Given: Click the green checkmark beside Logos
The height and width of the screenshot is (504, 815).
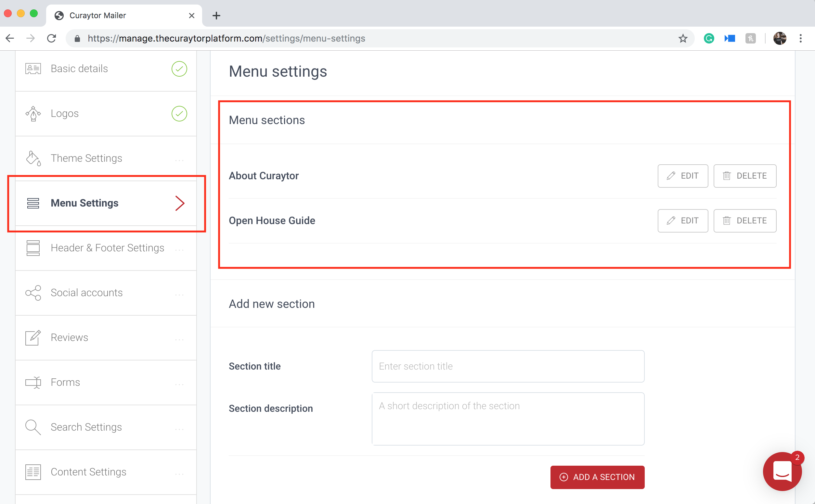Looking at the screenshot, I should coord(179,113).
